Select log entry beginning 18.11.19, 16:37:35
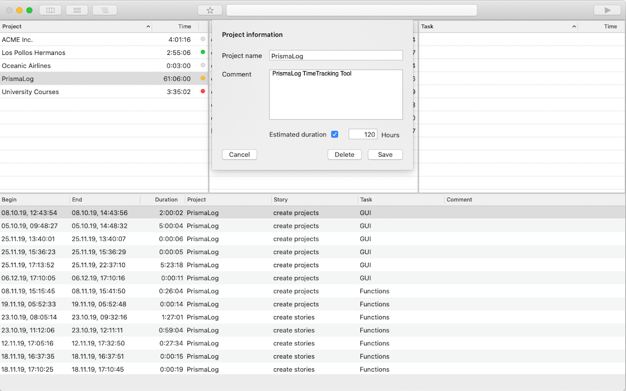Viewport: 626px width, 391px height. tap(313, 356)
